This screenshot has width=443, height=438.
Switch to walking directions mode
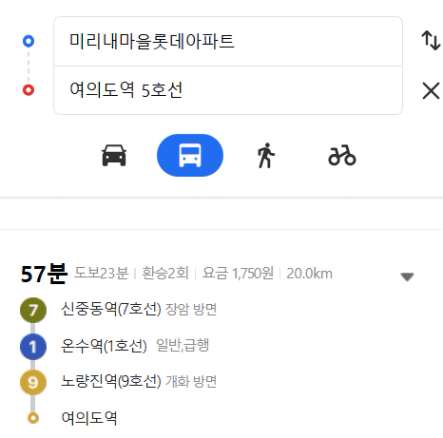[266, 155]
